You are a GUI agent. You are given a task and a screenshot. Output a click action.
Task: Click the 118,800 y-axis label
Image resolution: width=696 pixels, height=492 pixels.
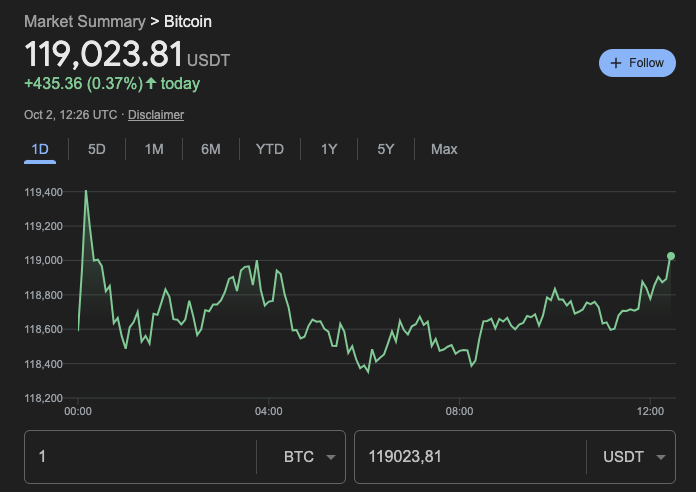[44, 295]
